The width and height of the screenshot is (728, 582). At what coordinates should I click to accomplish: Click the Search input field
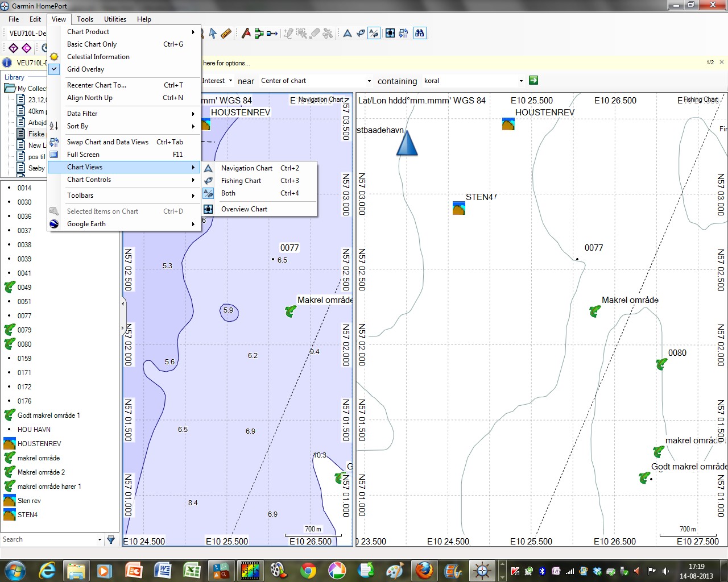tap(48, 539)
